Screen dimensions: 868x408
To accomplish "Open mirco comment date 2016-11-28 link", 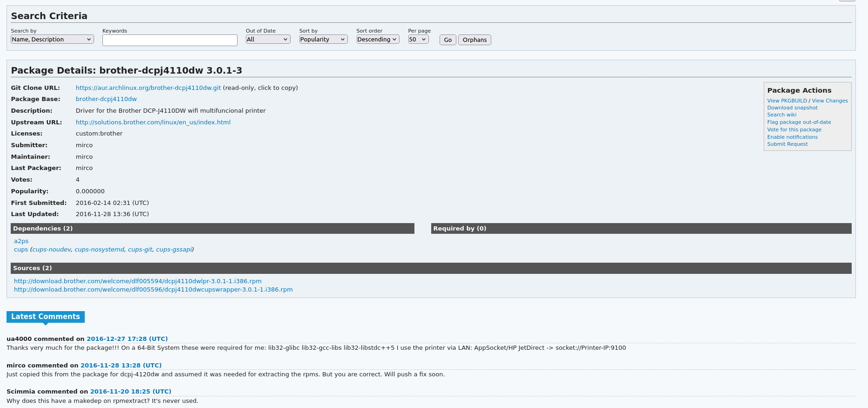I will pyautogui.click(x=121, y=366).
